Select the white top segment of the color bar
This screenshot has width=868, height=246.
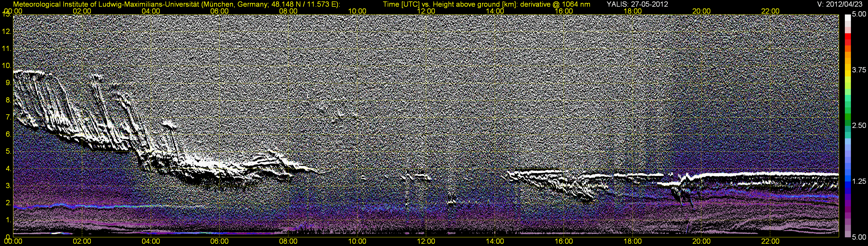[847, 18]
